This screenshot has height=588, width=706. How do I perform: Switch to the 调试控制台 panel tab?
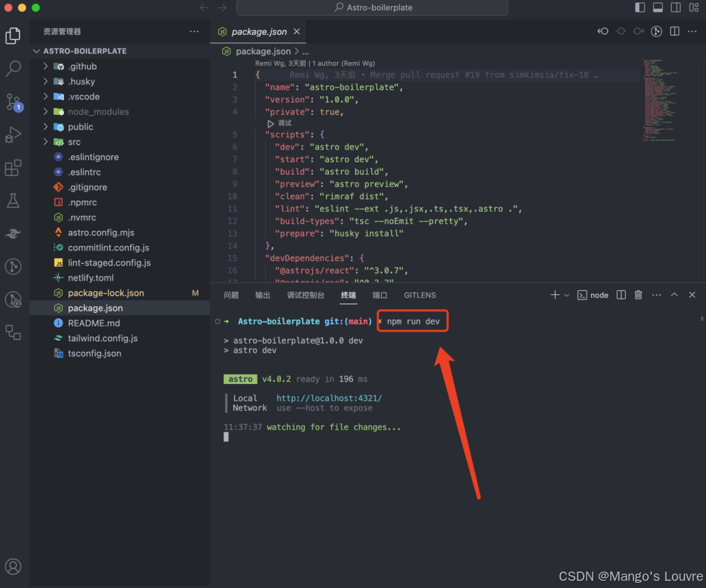(x=305, y=295)
